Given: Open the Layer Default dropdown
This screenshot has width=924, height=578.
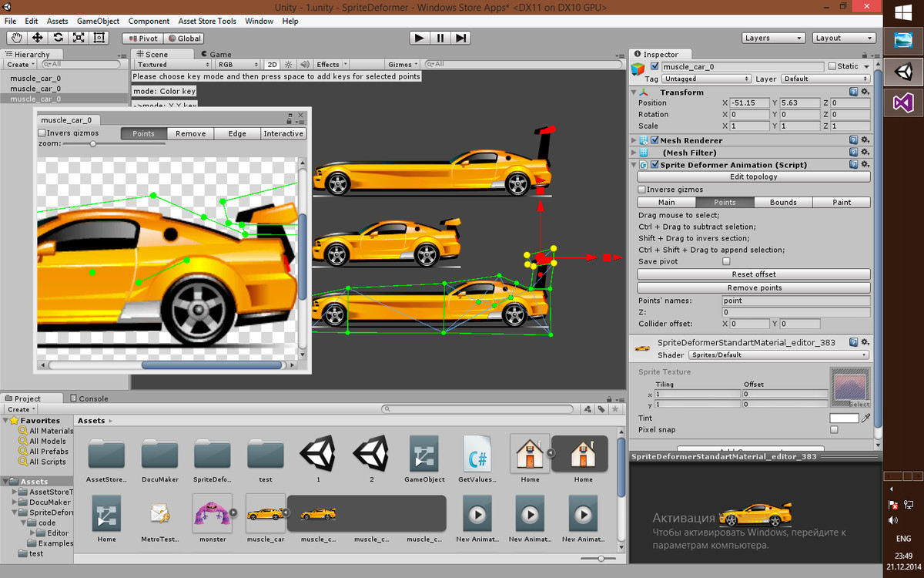Looking at the screenshot, I should click(x=825, y=79).
